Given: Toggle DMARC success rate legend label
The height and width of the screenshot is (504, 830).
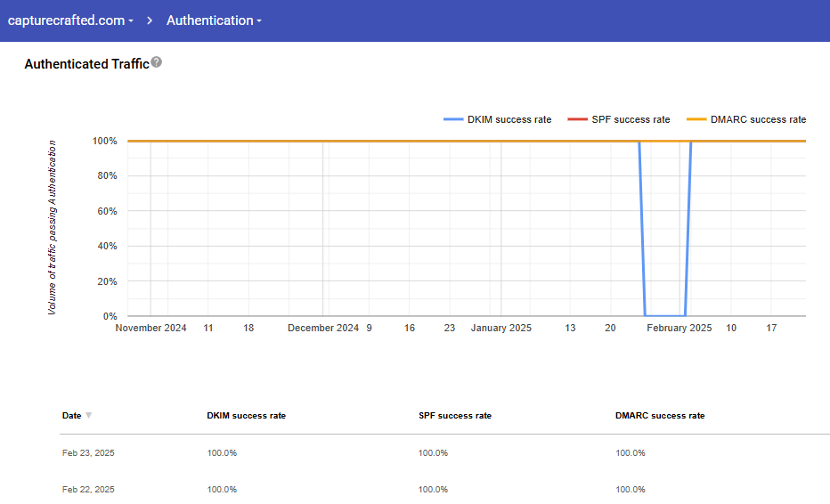Looking at the screenshot, I should coord(758,119).
